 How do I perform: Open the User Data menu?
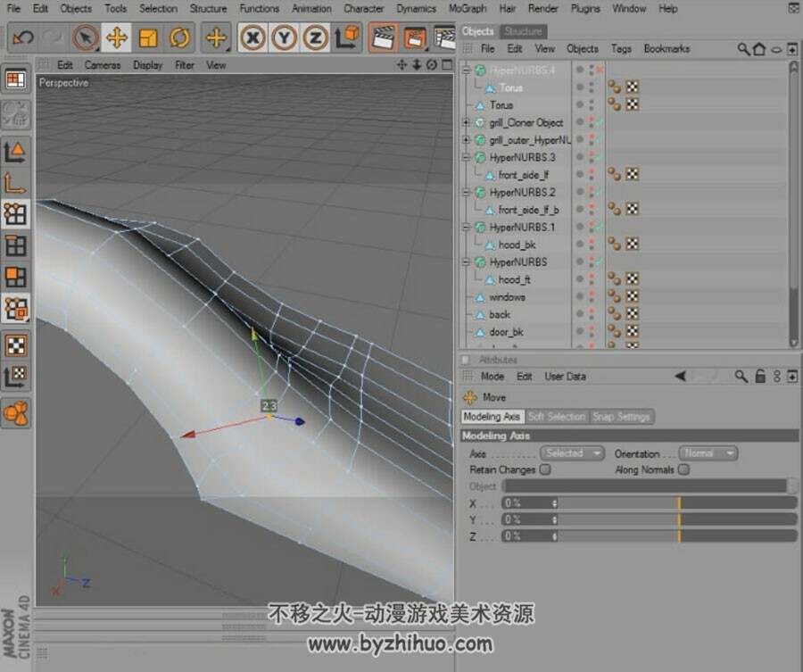click(565, 376)
